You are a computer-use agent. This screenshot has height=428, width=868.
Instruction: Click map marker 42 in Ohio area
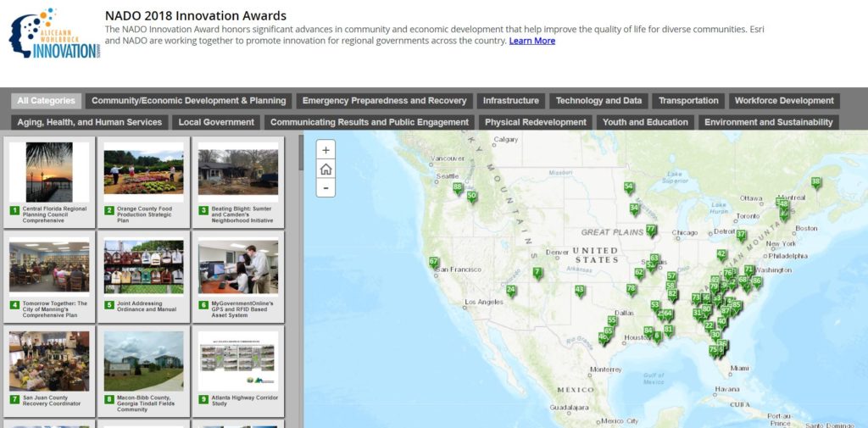pos(721,255)
